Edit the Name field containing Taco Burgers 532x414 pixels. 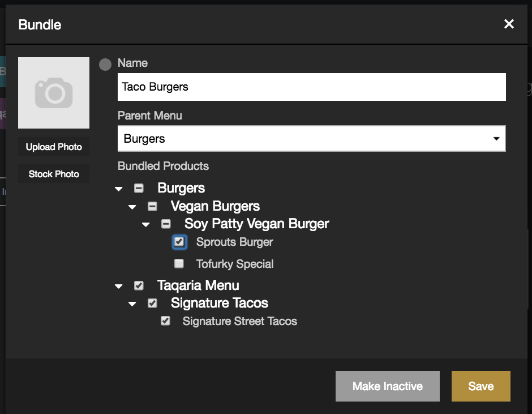(311, 87)
